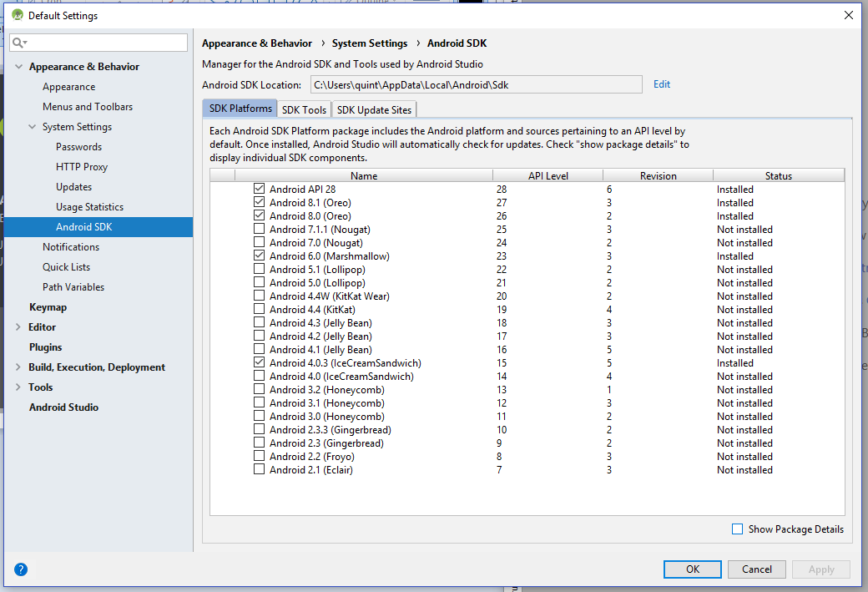Toggle Android 4.0.3 (IceCreamSandwich) checkbox
The image size is (868, 592).
tap(259, 363)
